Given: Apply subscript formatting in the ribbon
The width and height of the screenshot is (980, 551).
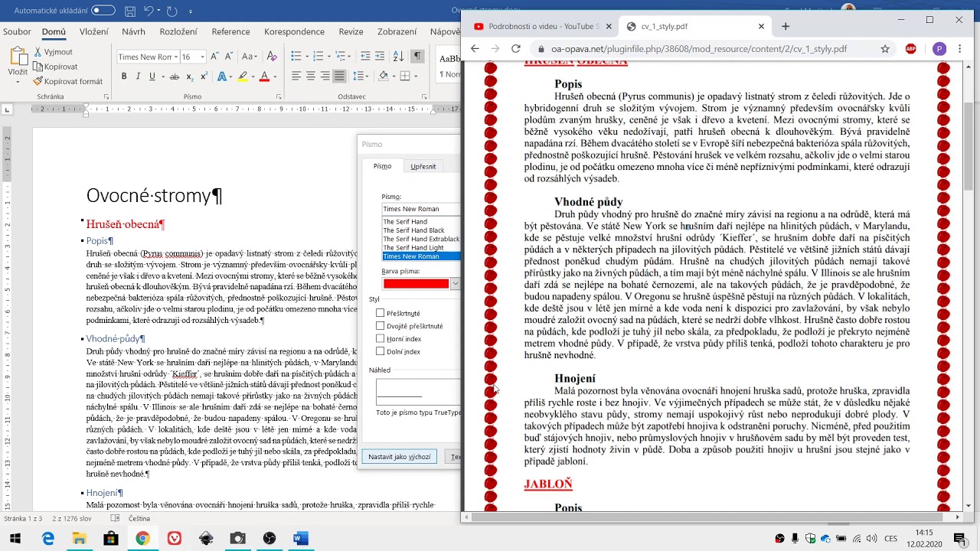Looking at the screenshot, I should tap(189, 77).
